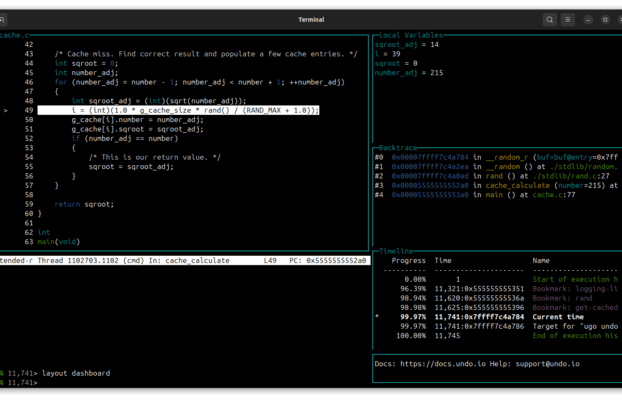
Task: Click the new tab icon at title bar left
Action: pos(2,19)
